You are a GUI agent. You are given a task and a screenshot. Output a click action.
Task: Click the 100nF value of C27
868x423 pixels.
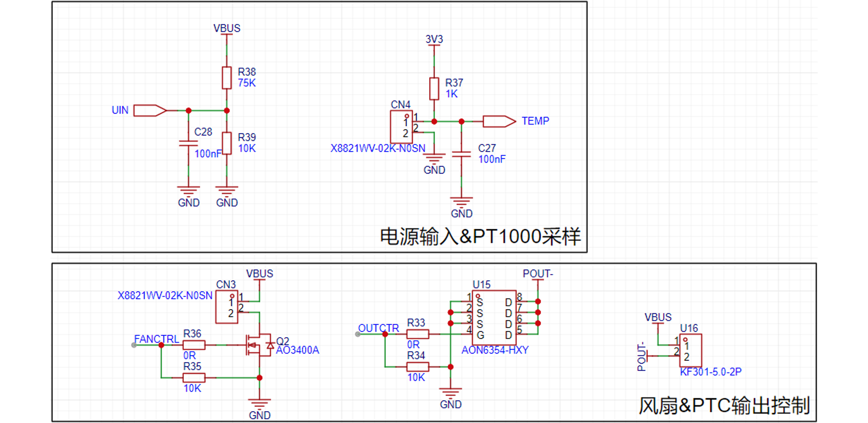point(492,159)
